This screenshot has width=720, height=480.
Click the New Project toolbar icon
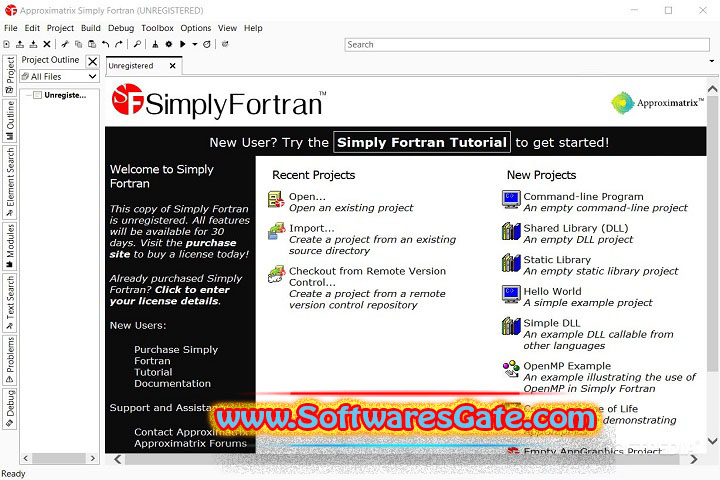point(6,44)
